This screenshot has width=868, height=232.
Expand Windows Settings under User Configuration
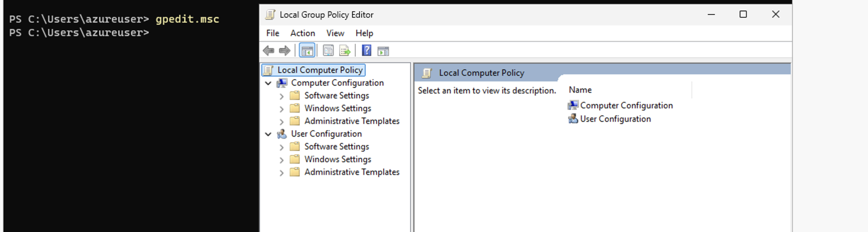tap(281, 160)
